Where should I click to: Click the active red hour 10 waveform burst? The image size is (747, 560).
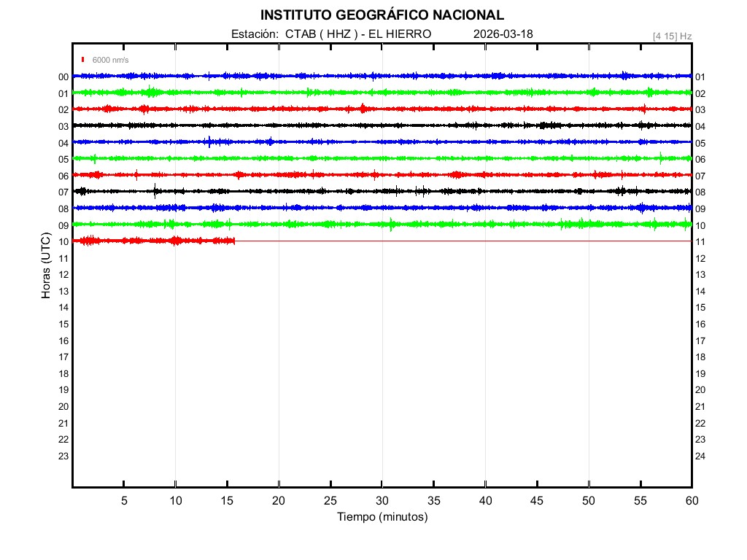(153, 241)
